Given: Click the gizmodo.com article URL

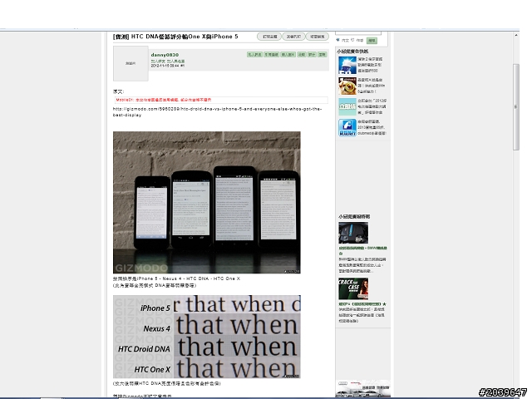Looking at the screenshot, I should 217,112.
